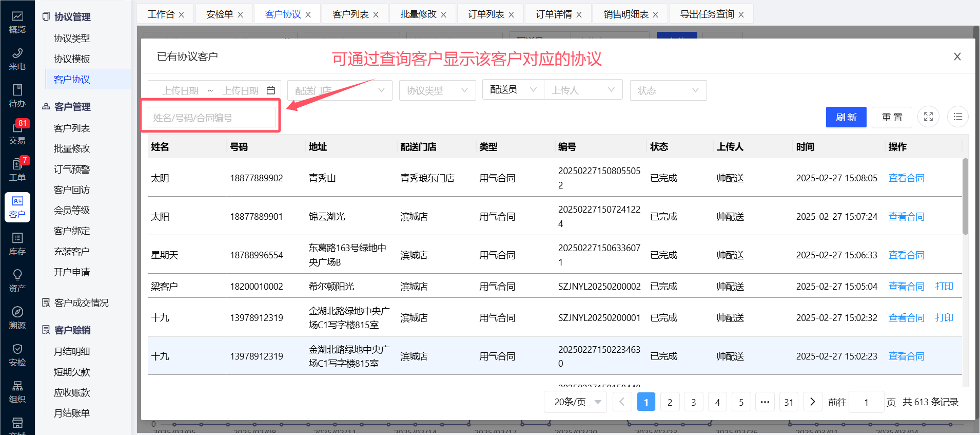Open the column list settings icon

(957, 117)
